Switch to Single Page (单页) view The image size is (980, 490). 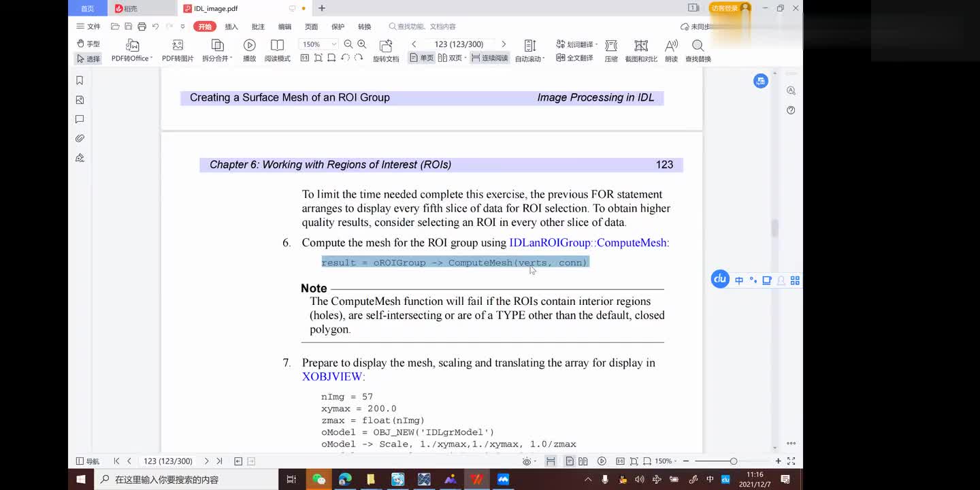click(x=421, y=59)
